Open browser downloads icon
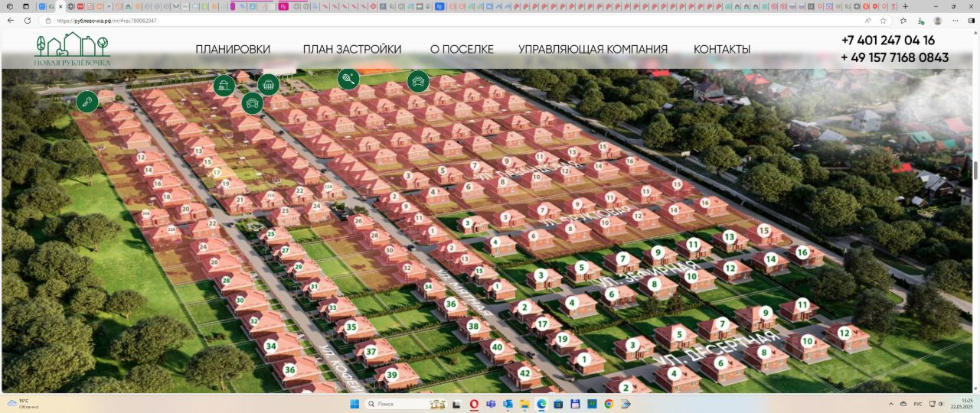980x413 pixels. pos(921,21)
